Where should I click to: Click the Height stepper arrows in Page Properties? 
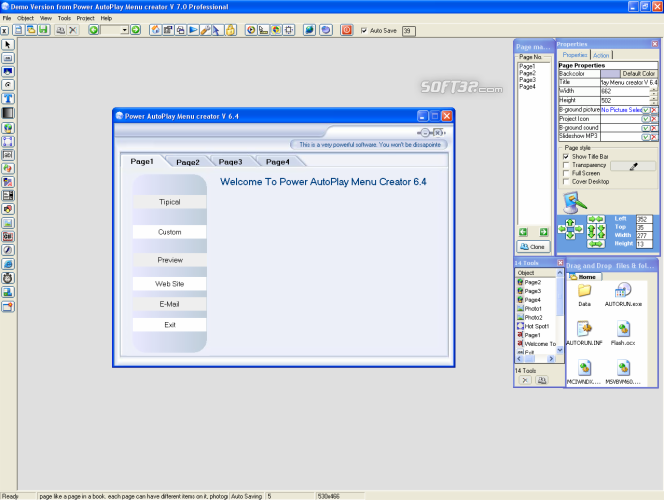coord(653,100)
